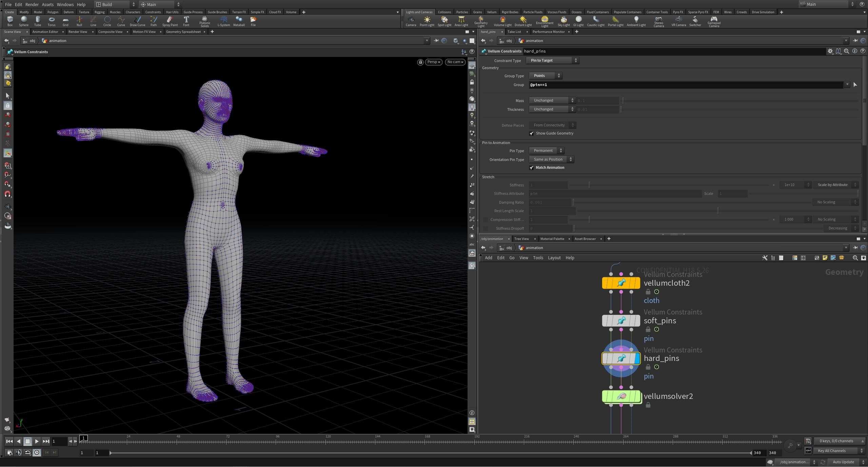Select the Metaball tool
868x467 pixels.
point(239,21)
